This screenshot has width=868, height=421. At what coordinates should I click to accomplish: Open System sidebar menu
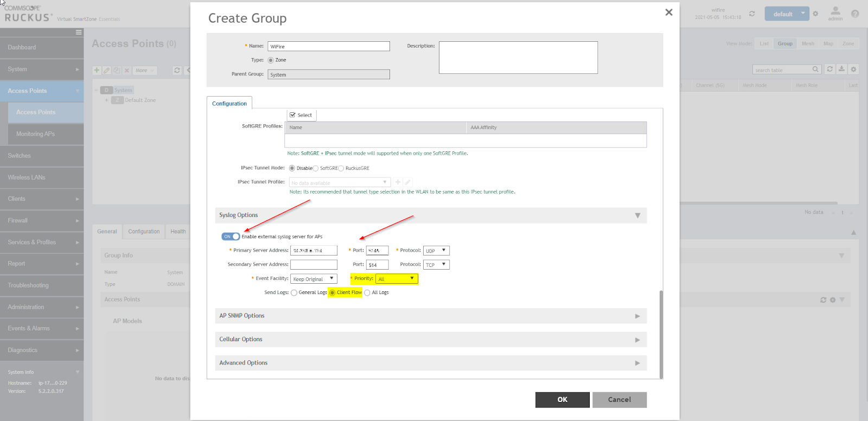[42, 69]
